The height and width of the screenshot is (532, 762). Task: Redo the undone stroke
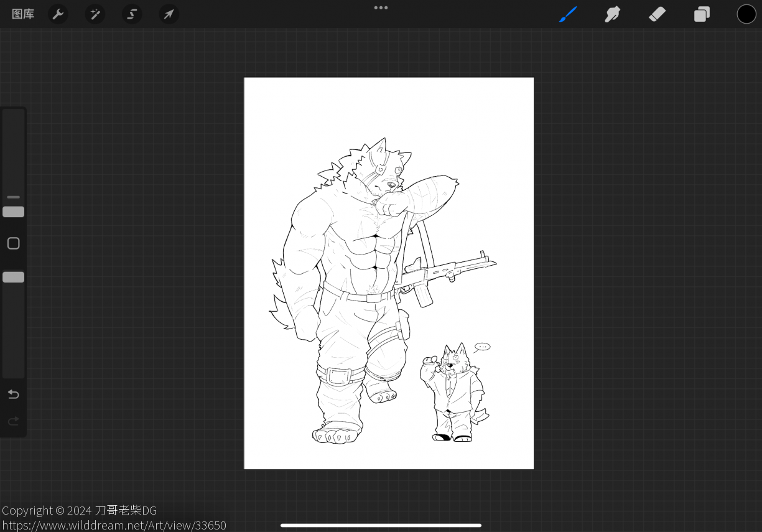coord(13,421)
